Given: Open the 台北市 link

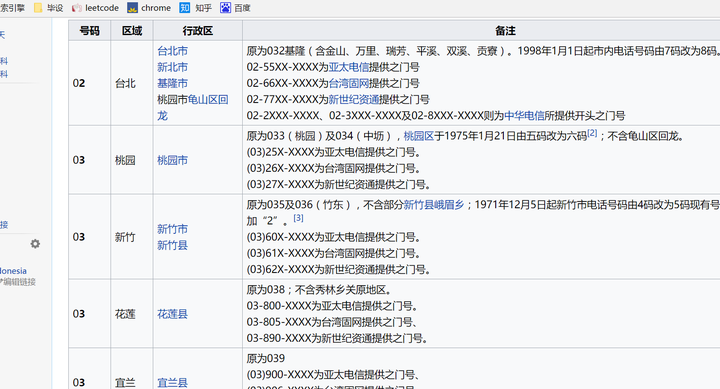Looking at the screenshot, I should pyautogui.click(x=172, y=51).
